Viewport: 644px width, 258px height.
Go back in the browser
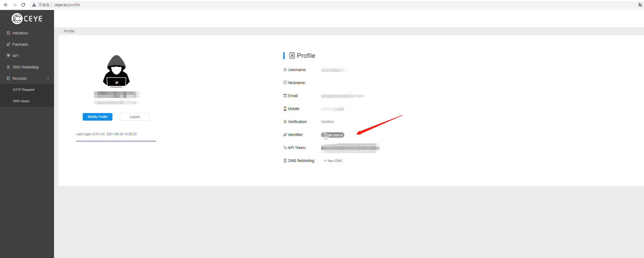pos(6,5)
